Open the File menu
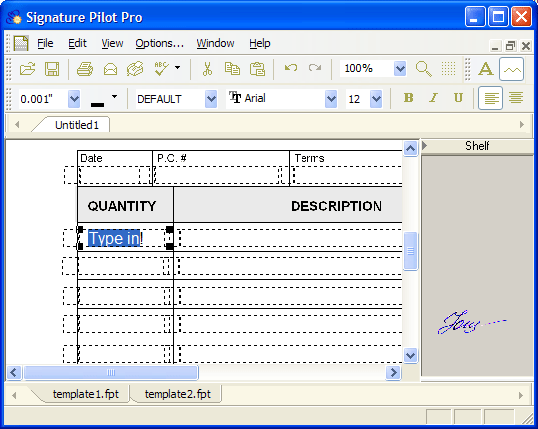 tap(45, 43)
